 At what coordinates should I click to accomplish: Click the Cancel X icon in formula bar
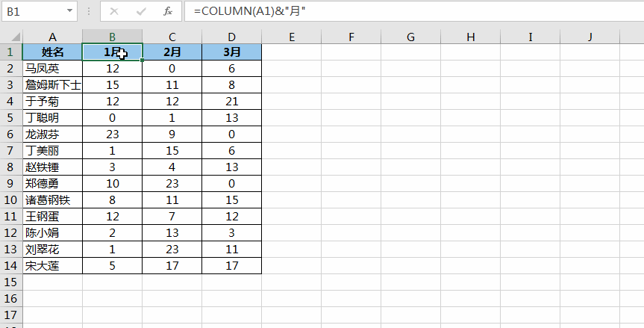113,12
